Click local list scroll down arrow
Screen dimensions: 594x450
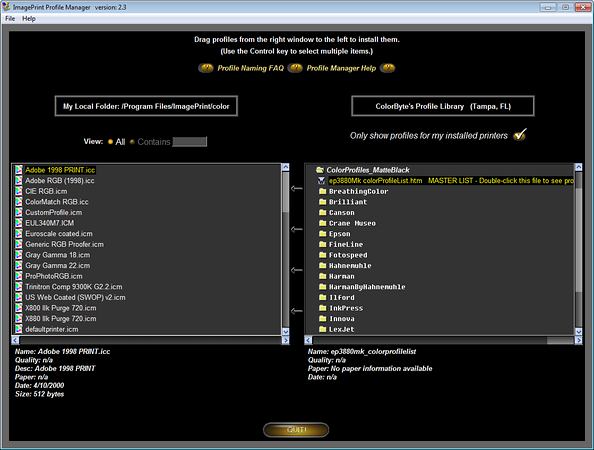click(x=286, y=331)
